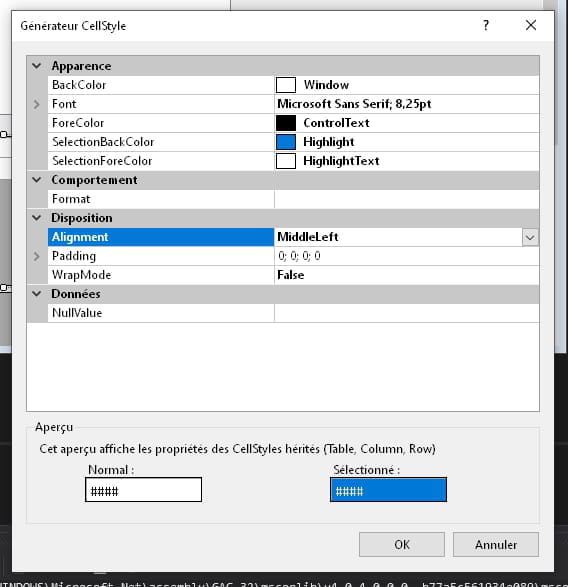Click the empty Format value field
Image resolution: width=568 pixels, height=587 pixels.
[x=407, y=199]
